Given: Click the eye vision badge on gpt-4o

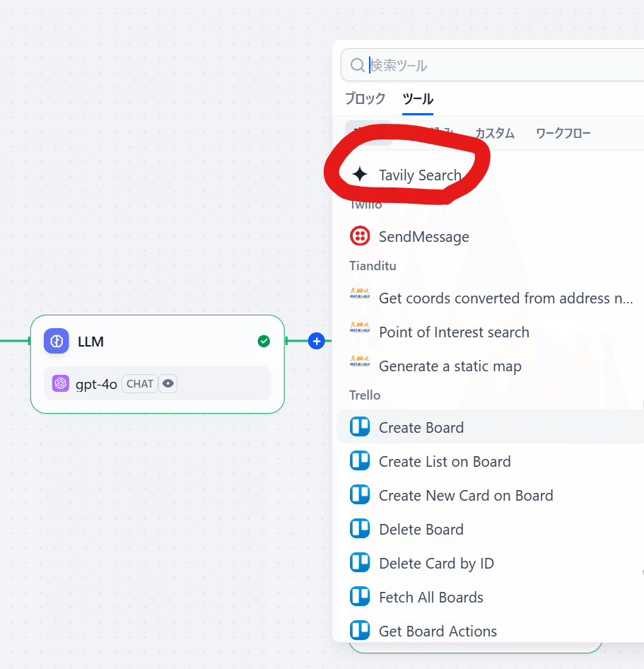Looking at the screenshot, I should click(168, 383).
